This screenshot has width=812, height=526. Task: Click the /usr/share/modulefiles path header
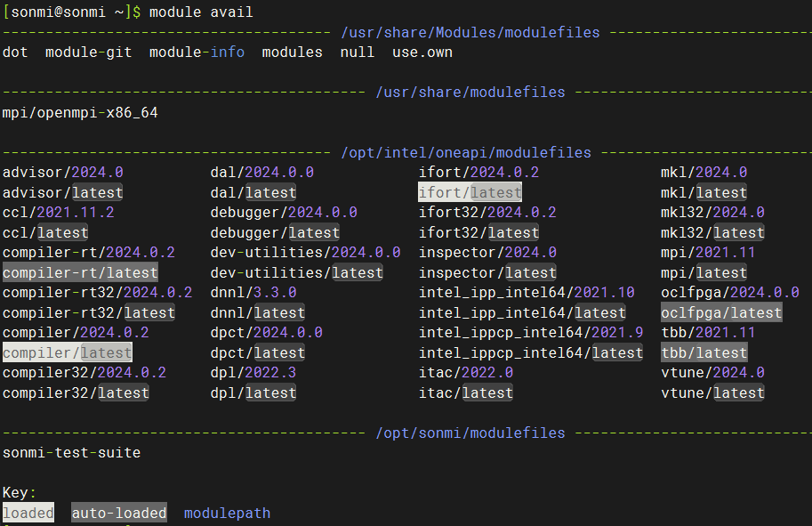coord(470,93)
